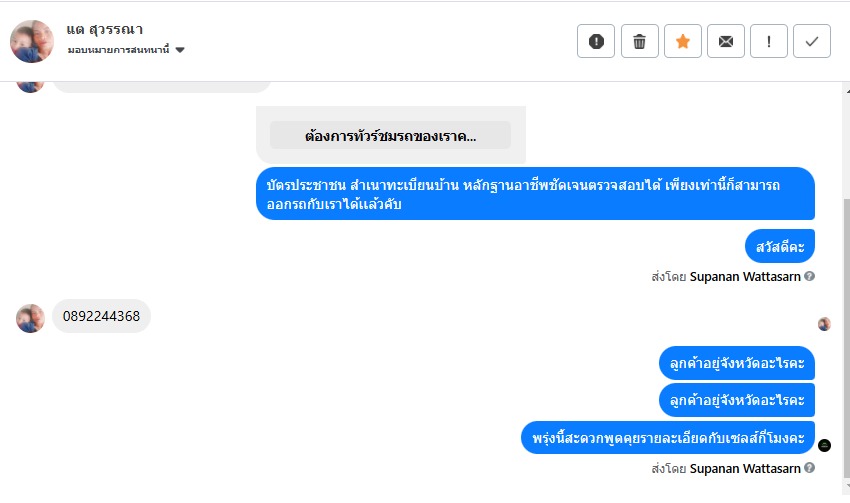The height and width of the screenshot is (503, 850).
Task: Select the phone number message 0892244368
Action: pos(101,317)
